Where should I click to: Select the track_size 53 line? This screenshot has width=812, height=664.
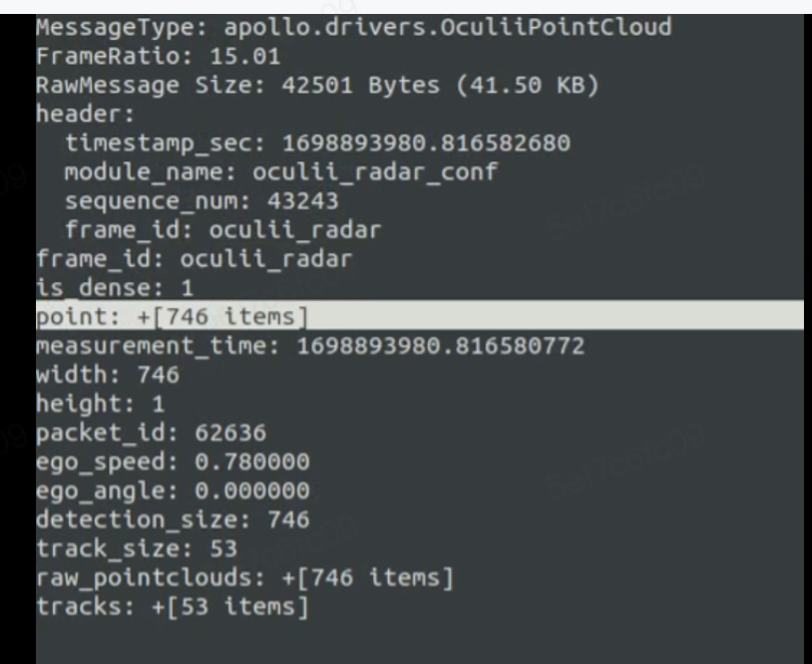pyautogui.click(x=136, y=549)
